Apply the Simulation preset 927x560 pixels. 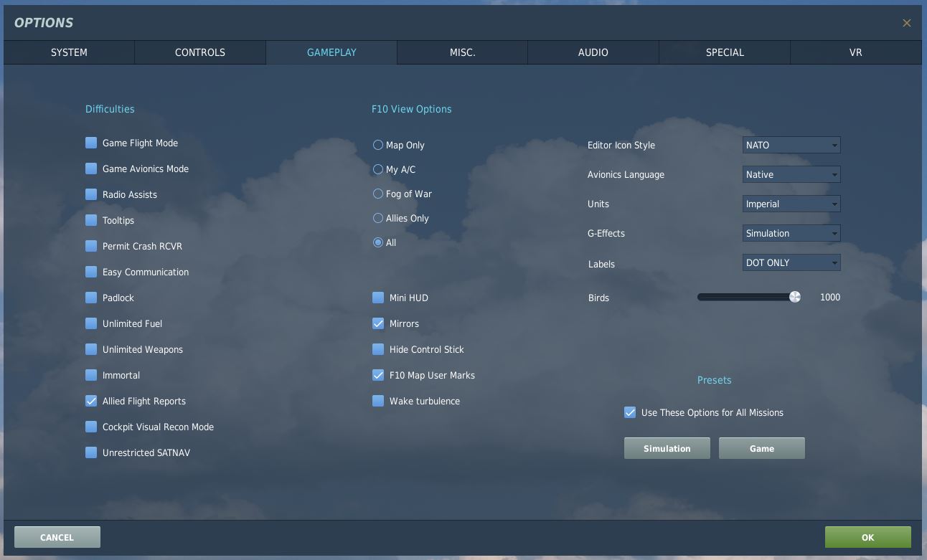click(x=667, y=448)
